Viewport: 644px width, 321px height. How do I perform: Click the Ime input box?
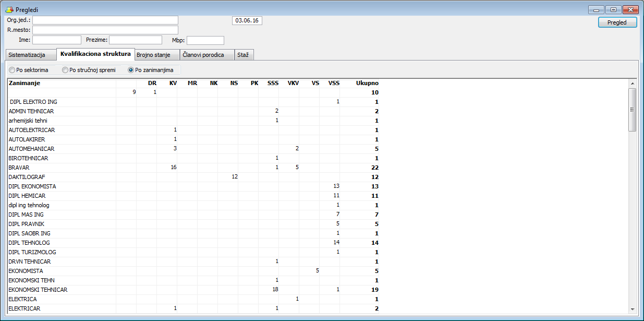coord(57,40)
